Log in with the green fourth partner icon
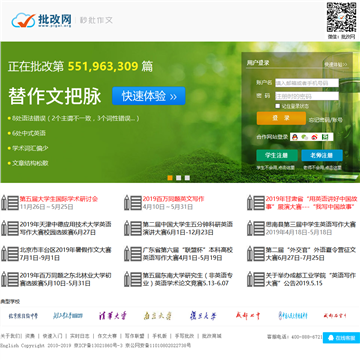 pyautogui.click(x=325, y=137)
